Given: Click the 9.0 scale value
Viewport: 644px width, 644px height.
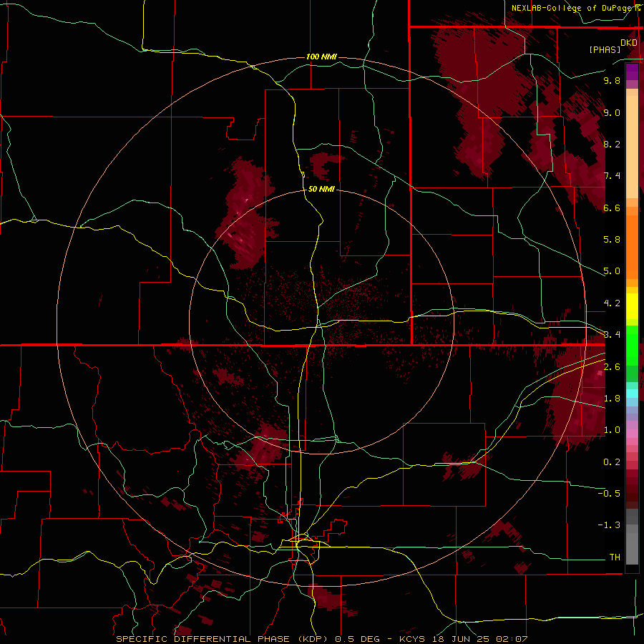Looking at the screenshot, I should (x=612, y=112).
